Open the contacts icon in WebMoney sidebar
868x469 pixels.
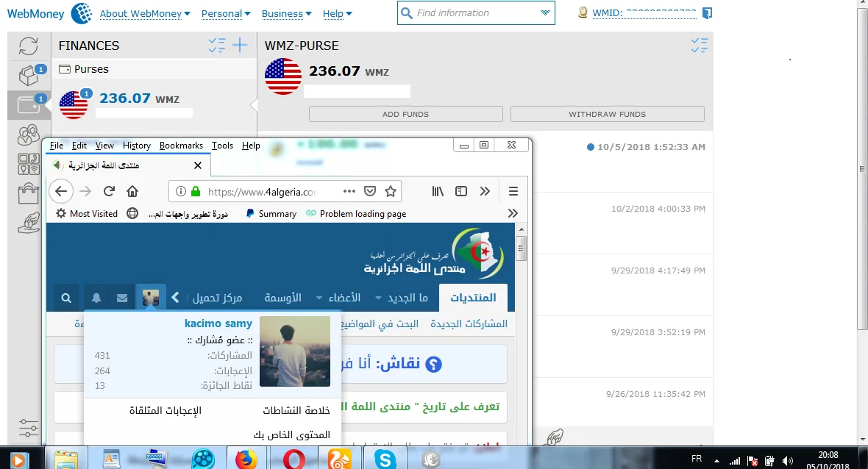[x=28, y=135]
